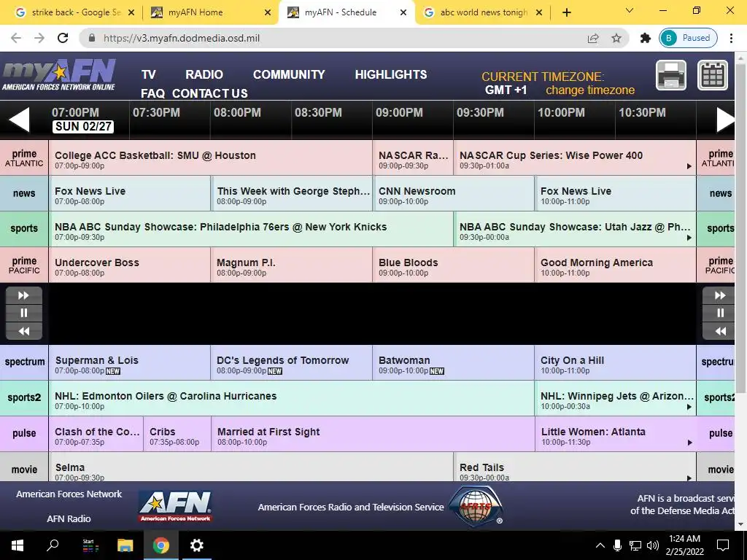The image size is (747, 560).
Task: Open Blue Bloods listing
Action: click(x=454, y=265)
